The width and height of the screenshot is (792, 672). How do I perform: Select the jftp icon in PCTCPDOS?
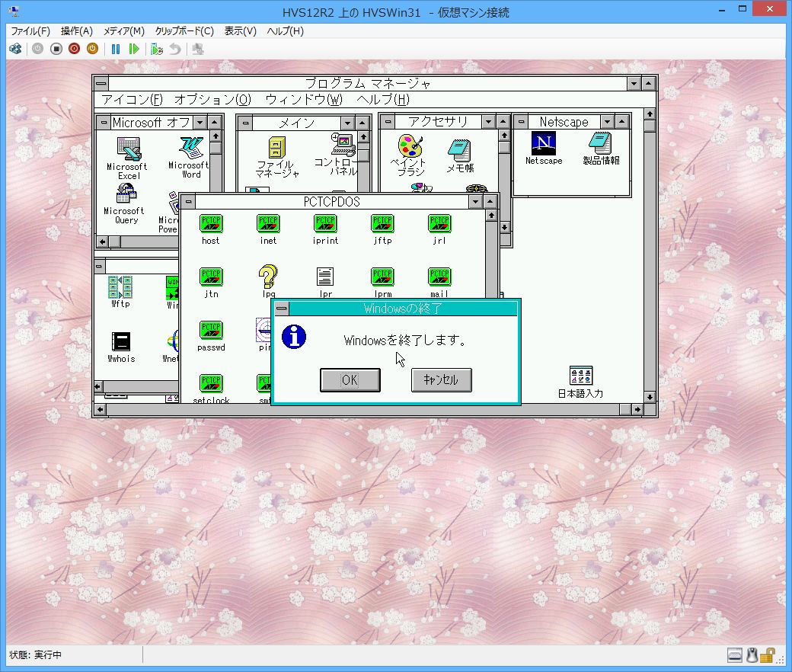pos(382,230)
